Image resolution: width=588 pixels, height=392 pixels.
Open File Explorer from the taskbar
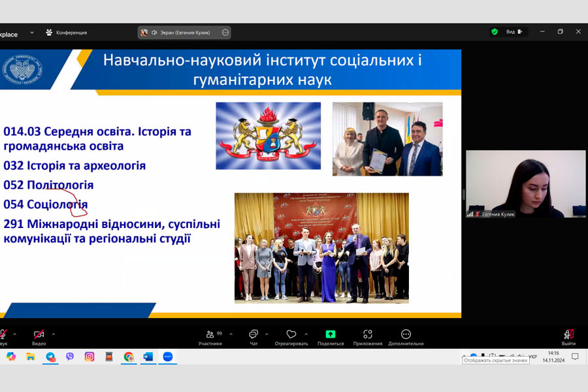click(x=30, y=356)
